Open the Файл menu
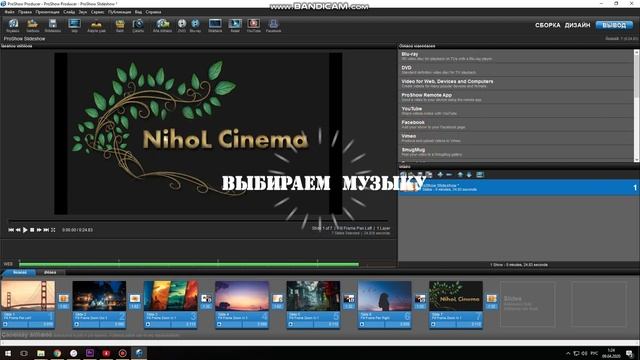 click(9, 12)
